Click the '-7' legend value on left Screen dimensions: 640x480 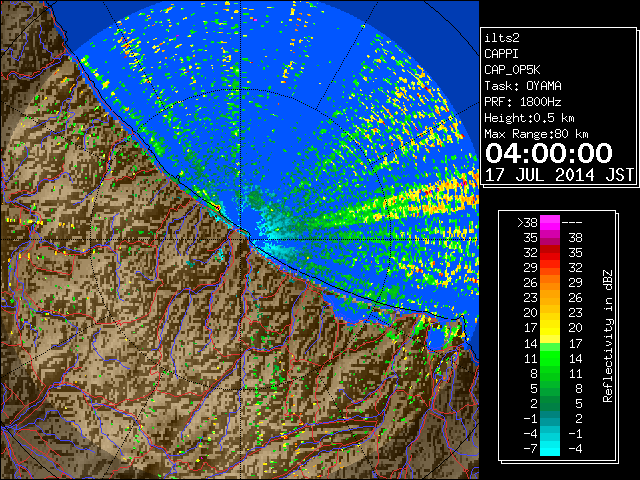coord(531,448)
